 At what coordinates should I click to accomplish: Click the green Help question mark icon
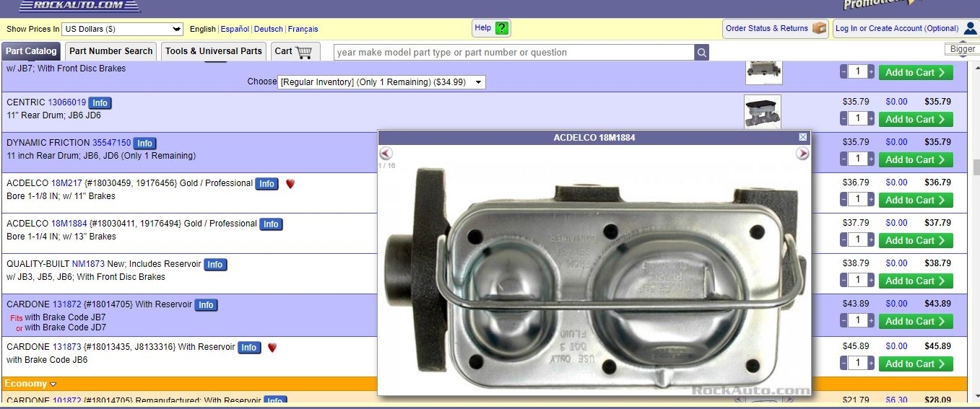pos(502,28)
